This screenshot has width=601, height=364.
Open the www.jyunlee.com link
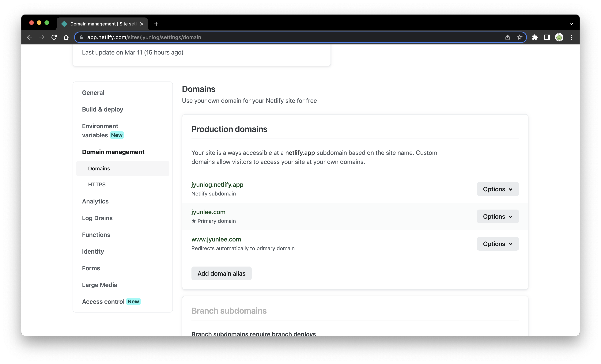pos(216,239)
